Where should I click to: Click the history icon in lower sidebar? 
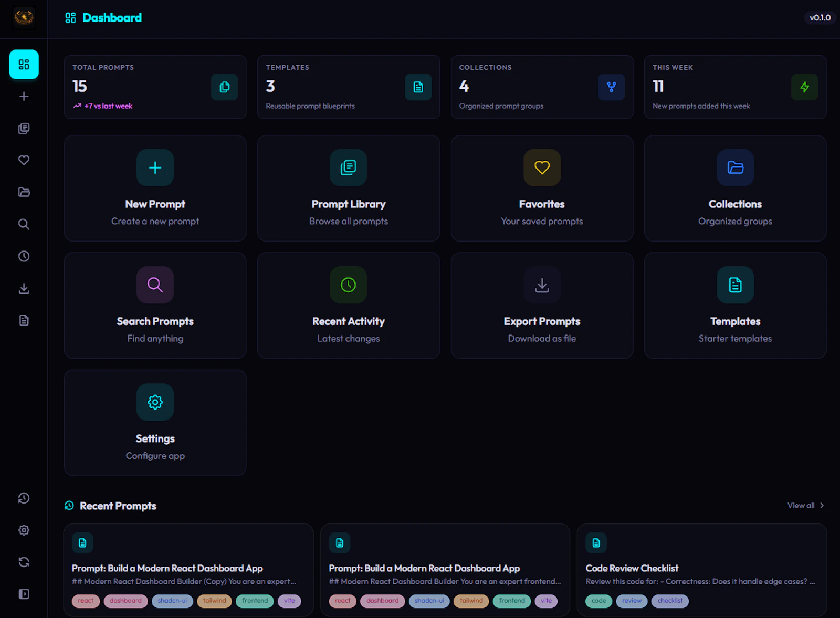click(24, 498)
